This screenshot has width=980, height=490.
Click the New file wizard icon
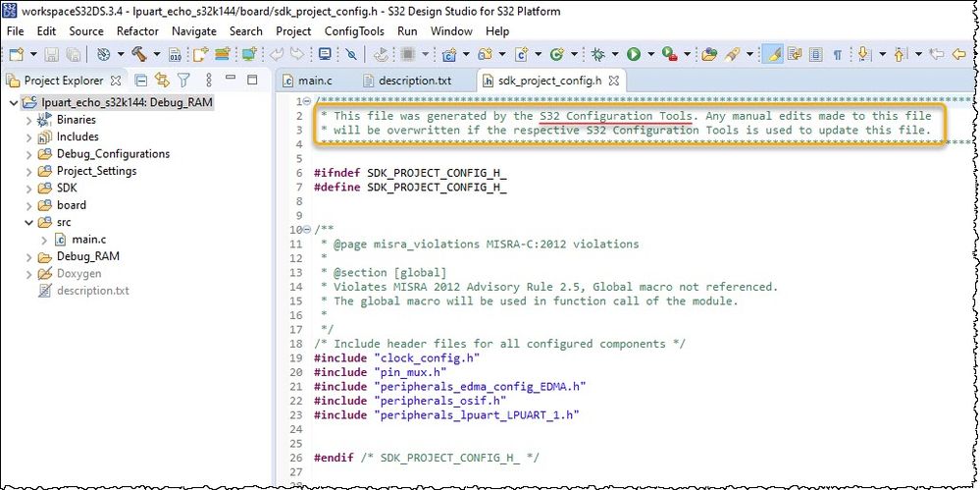pyautogui.click(x=17, y=54)
